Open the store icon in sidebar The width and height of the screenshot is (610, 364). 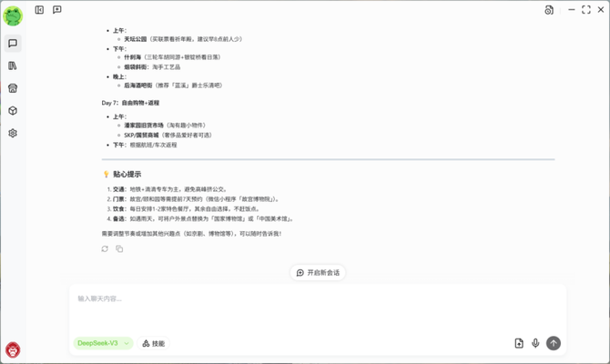pos(13,88)
